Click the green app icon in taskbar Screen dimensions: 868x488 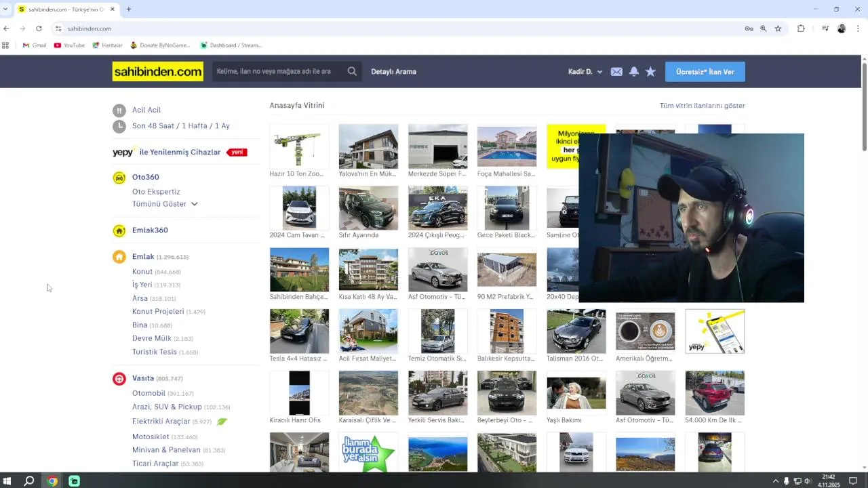coord(75,481)
